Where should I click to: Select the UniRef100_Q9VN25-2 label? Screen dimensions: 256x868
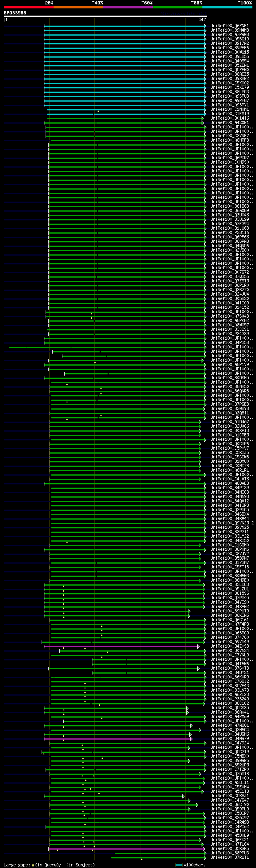point(232,523)
